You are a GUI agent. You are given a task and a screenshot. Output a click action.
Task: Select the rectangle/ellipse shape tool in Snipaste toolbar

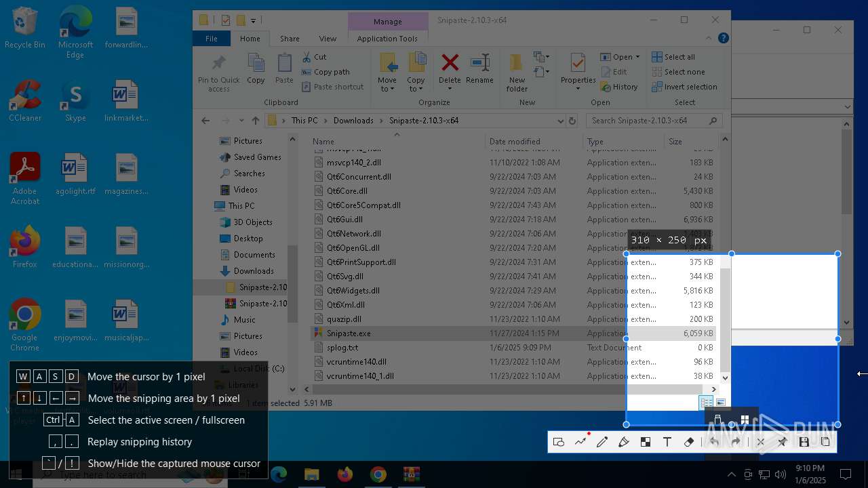559,442
